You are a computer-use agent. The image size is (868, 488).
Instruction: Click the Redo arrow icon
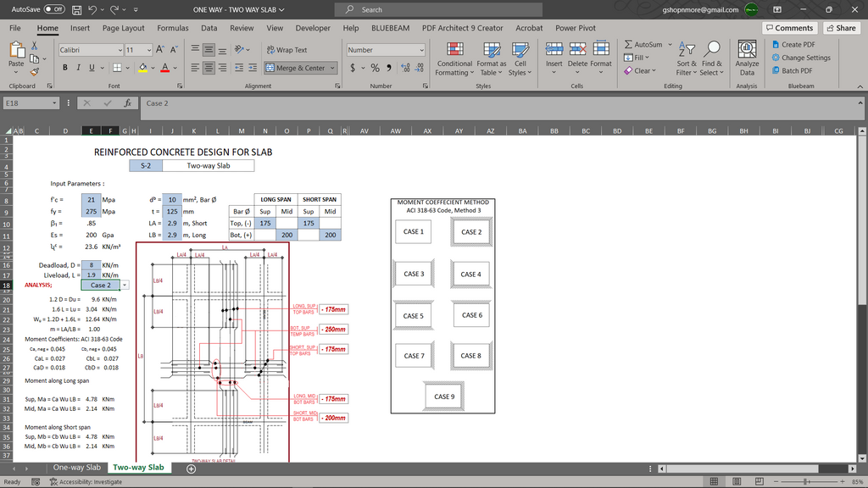114,9
